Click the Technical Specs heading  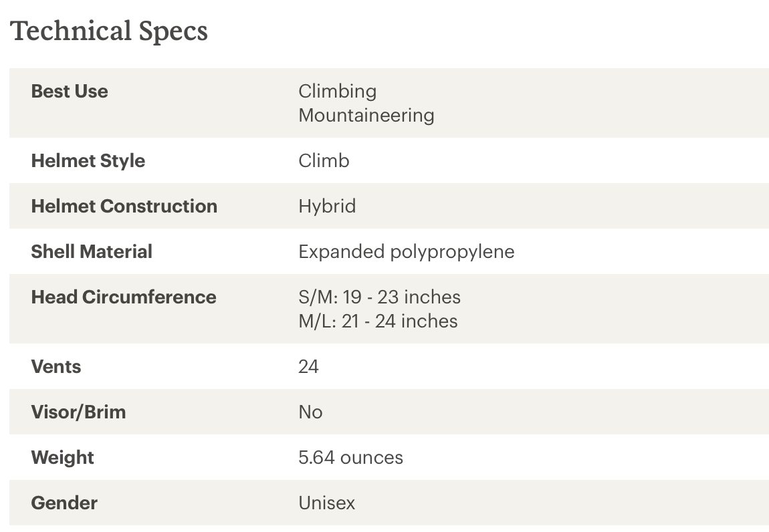[109, 31]
